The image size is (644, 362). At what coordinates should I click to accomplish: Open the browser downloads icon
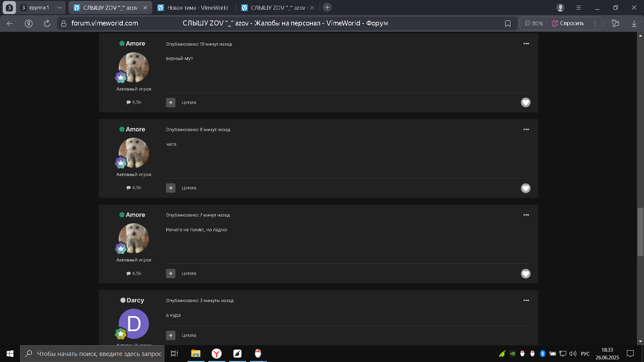point(634,23)
